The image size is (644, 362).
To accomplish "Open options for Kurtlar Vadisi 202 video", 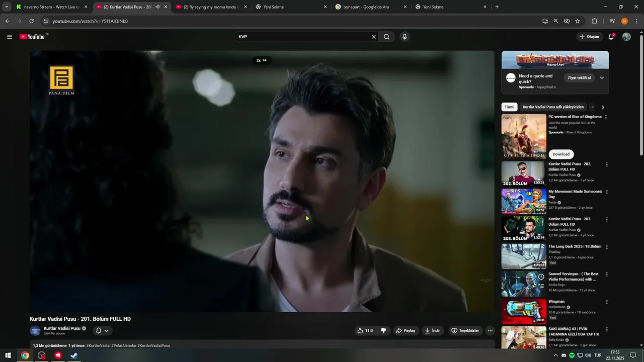I will tap(607, 164).
